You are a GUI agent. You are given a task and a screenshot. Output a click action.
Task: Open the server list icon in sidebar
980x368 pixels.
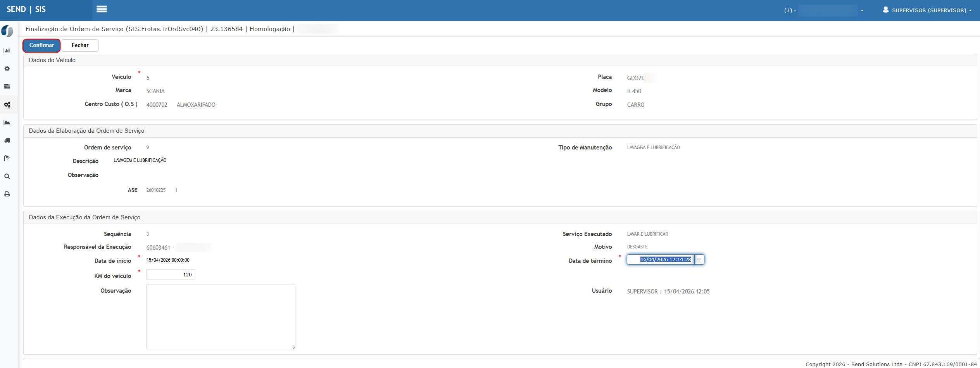[x=7, y=87]
